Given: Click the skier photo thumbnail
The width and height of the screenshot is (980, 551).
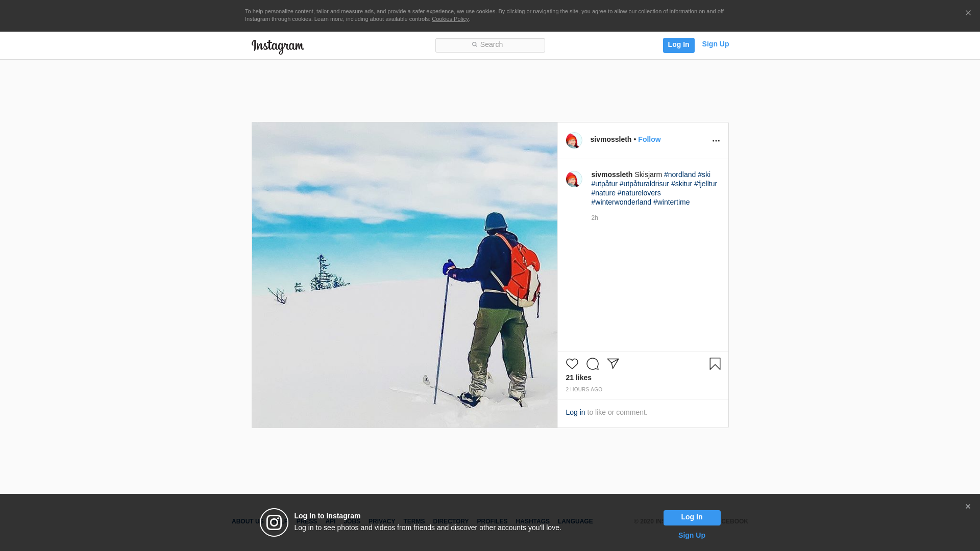Looking at the screenshot, I should pos(404,275).
